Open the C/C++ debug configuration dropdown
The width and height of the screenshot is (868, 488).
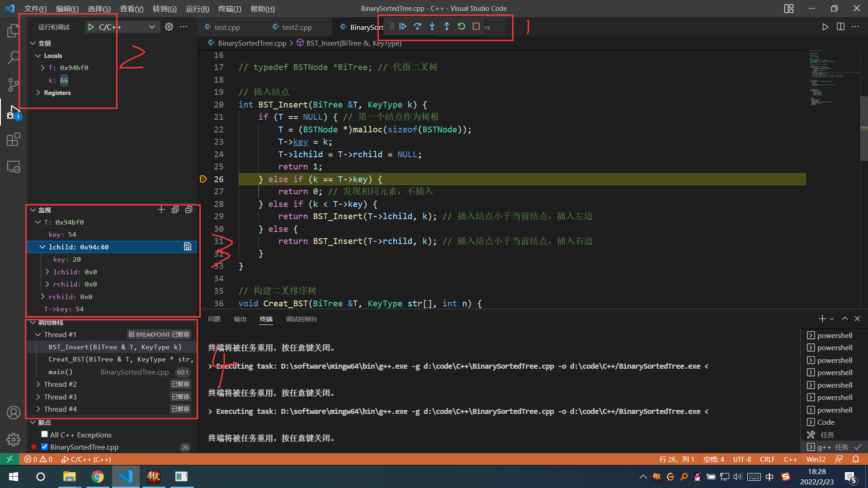coord(152,27)
